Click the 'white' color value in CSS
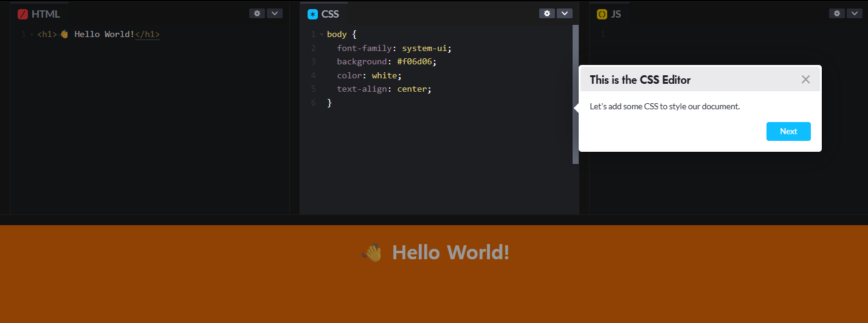The image size is (868, 323). pyautogui.click(x=384, y=75)
